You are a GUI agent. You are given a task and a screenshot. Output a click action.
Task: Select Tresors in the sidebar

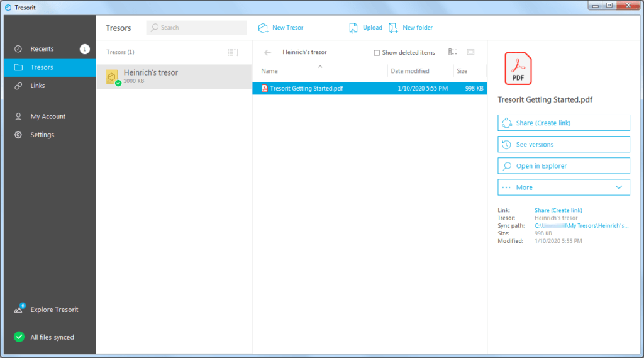tap(50, 67)
